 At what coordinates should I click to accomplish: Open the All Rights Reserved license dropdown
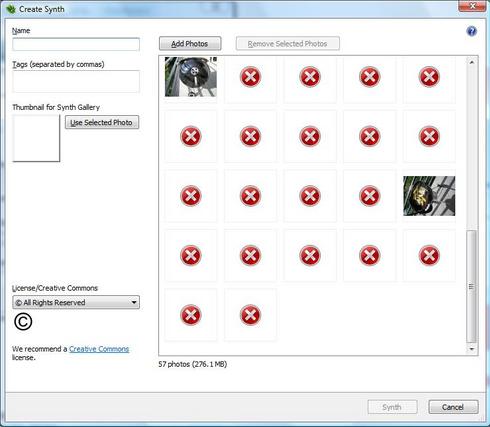click(76, 302)
